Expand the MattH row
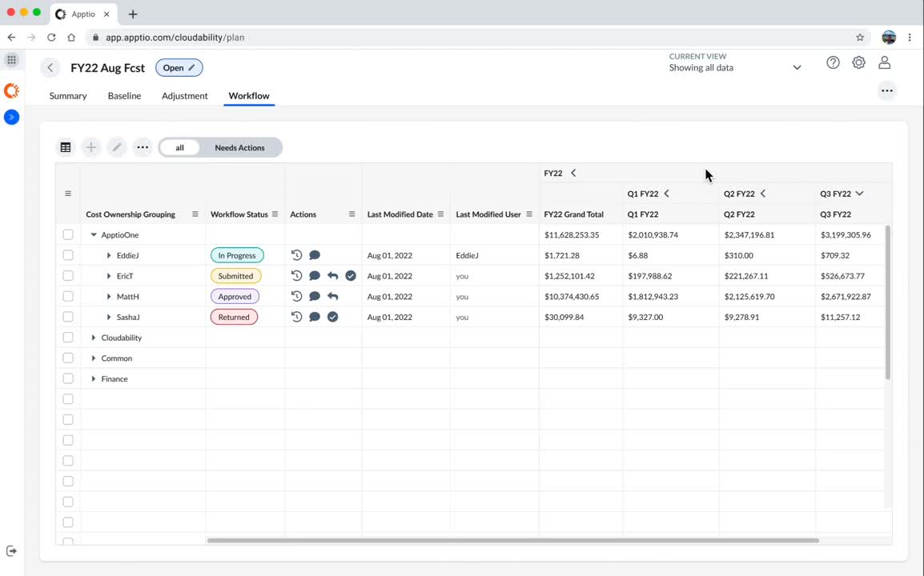 tap(108, 296)
